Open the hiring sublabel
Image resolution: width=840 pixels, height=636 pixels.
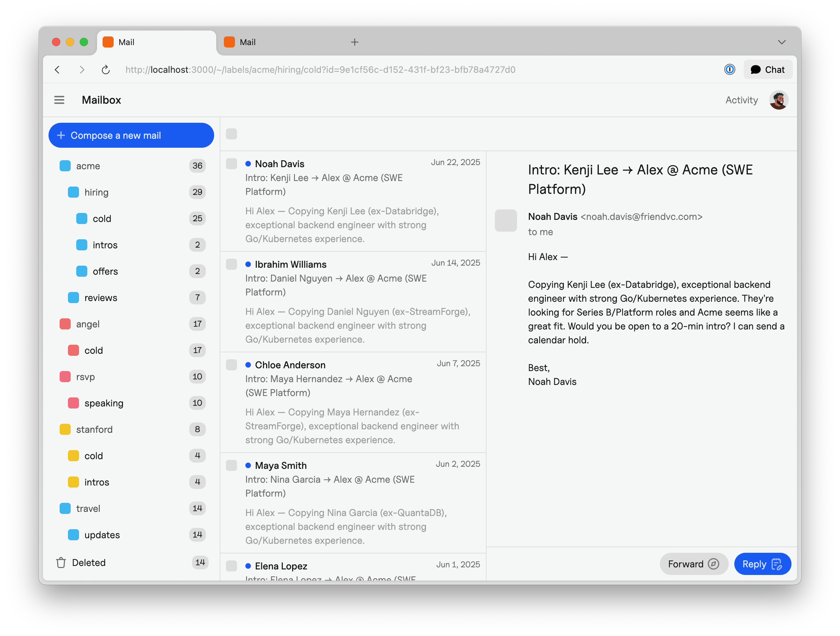click(x=96, y=192)
